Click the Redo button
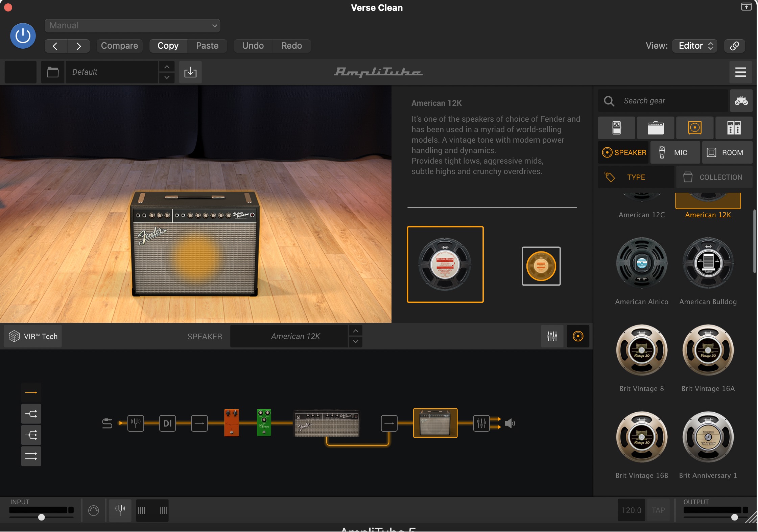Viewport: 758px width, 532px height. click(291, 46)
